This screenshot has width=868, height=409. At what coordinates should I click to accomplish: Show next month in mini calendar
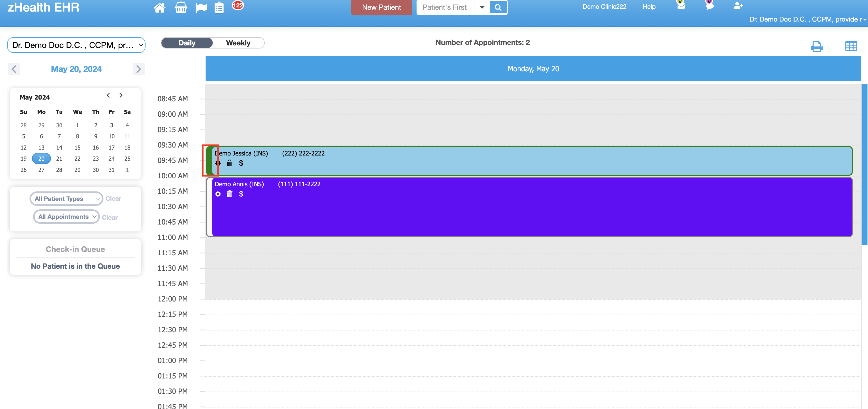pos(121,95)
